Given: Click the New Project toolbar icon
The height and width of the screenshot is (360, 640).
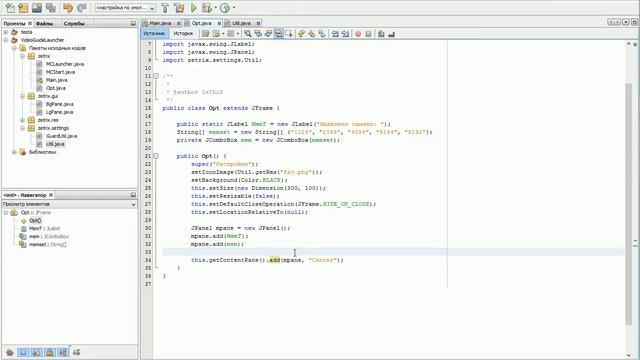Looking at the screenshot, I should click(x=23, y=7).
